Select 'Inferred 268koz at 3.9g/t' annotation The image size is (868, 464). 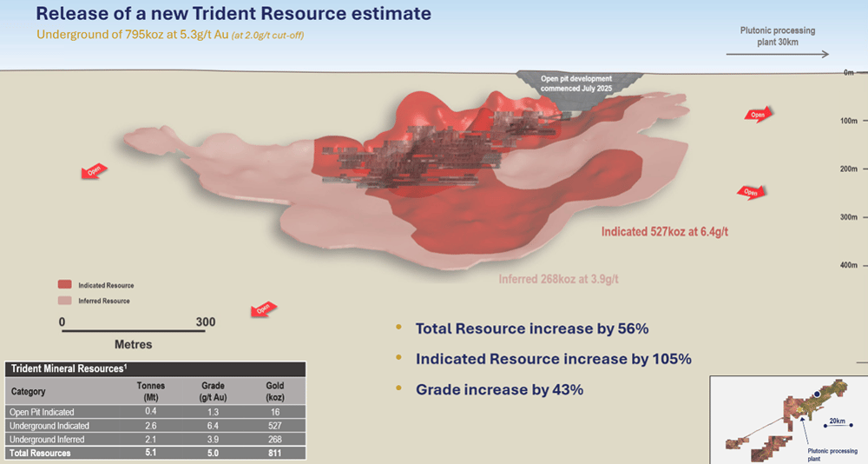coord(558,280)
